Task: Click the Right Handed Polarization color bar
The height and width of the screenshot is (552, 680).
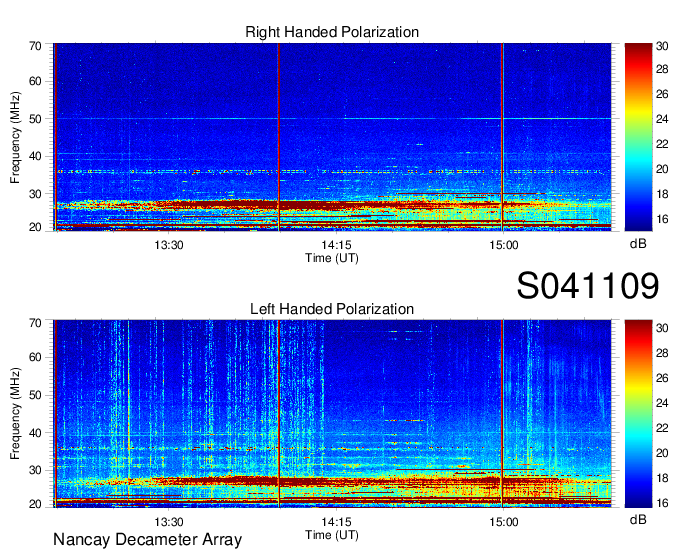Action: coord(638,137)
